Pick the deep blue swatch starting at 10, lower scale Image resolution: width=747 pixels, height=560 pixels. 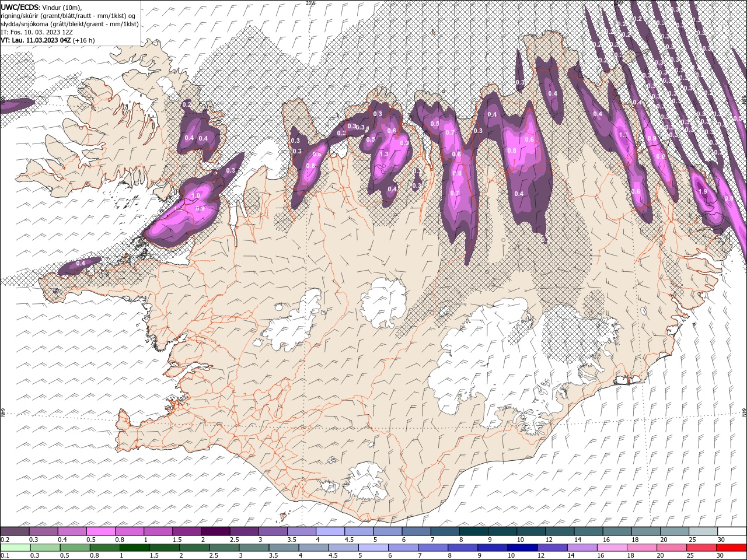pyautogui.click(x=522, y=548)
